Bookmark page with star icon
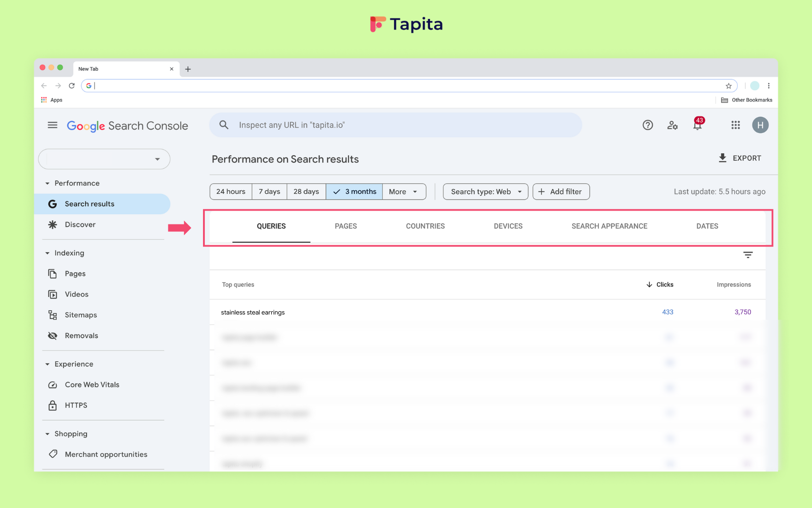The image size is (812, 508). pos(728,86)
